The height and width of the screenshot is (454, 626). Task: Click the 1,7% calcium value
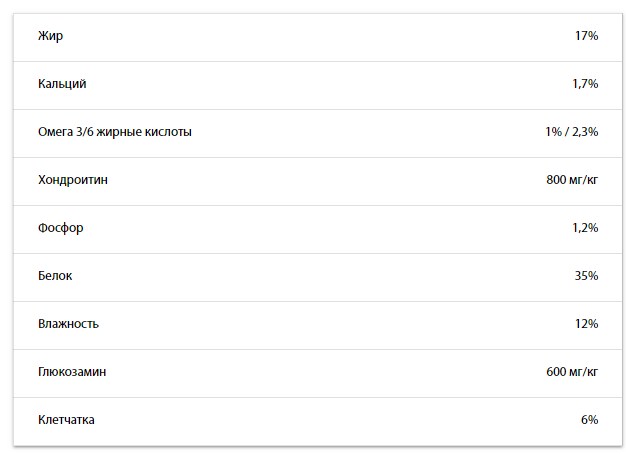pos(585,84)
